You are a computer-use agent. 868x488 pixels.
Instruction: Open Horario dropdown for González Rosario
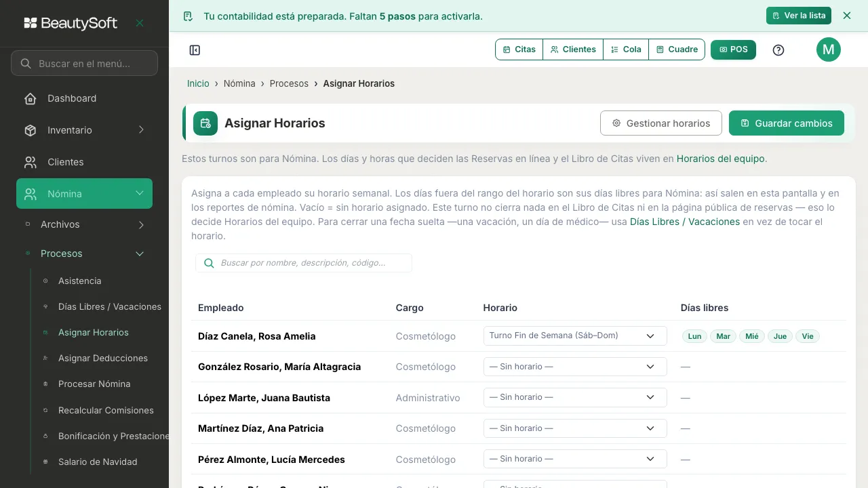[x=575, y=367]
